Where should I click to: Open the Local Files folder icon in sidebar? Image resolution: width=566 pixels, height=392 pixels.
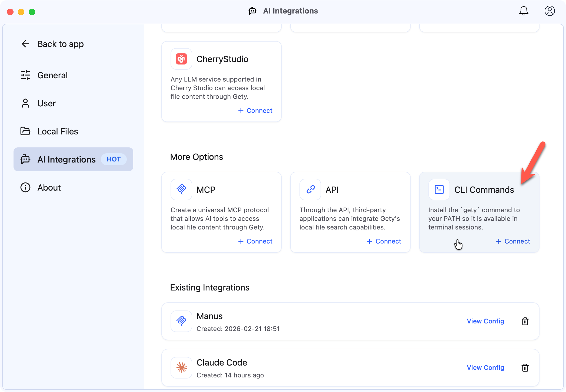[25, 131]
